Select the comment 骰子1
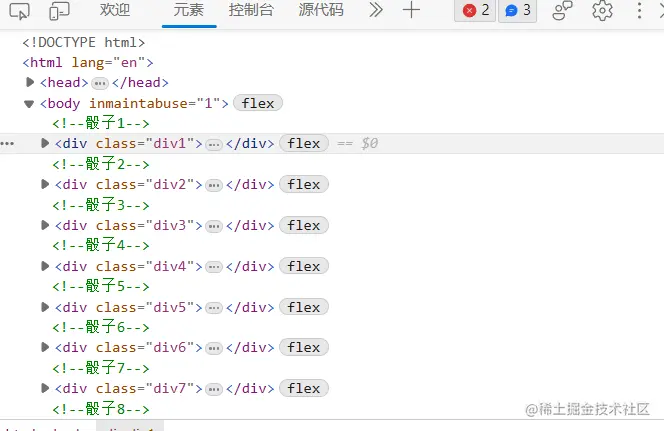The height and width of the screenshot is (431, 664). (101, 123)
